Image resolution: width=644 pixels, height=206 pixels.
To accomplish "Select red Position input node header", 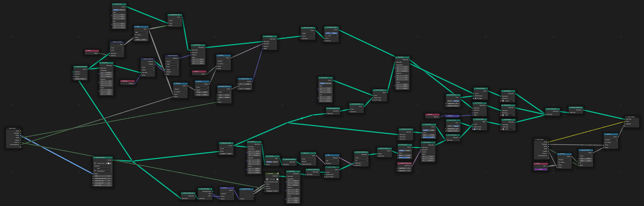I will [127, 81].
